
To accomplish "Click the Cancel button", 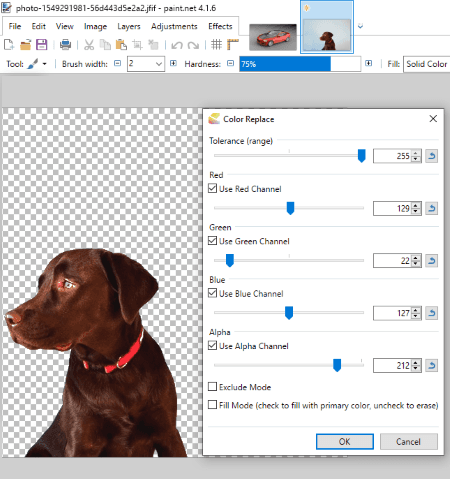I will (408, 442).
